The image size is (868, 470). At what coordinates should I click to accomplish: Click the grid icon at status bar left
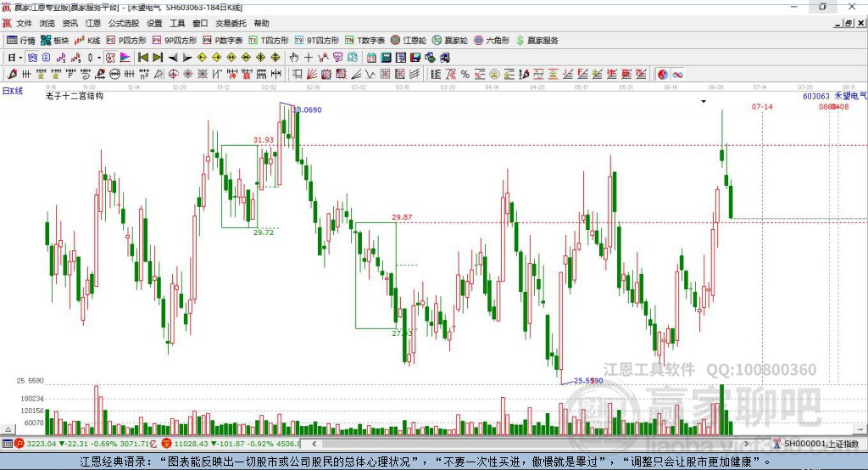point(7,444)
